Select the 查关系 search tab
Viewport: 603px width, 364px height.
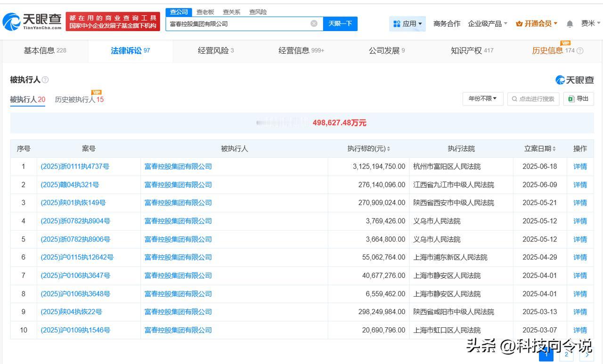pyautogui.click(x=231, y=12)
